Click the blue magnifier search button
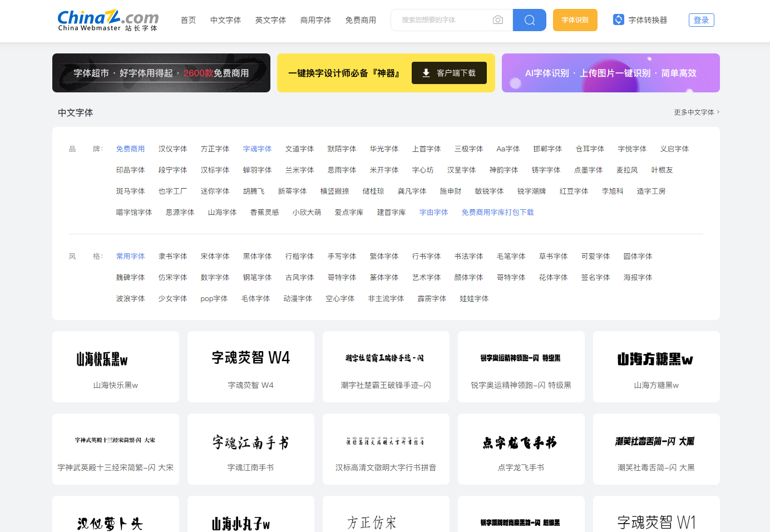 [530, 20]
